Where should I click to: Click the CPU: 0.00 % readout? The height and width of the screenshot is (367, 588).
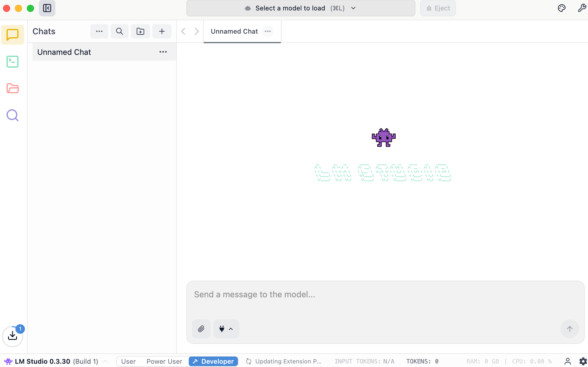click(x=532, y=361)
